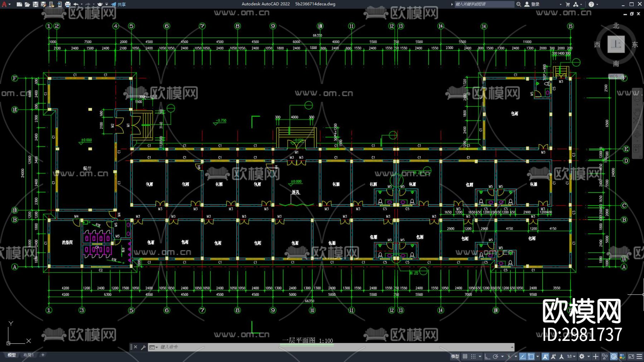Toggle object snap tracking
This screenshot has width=644, height=362.
click(x=523, y=356)
